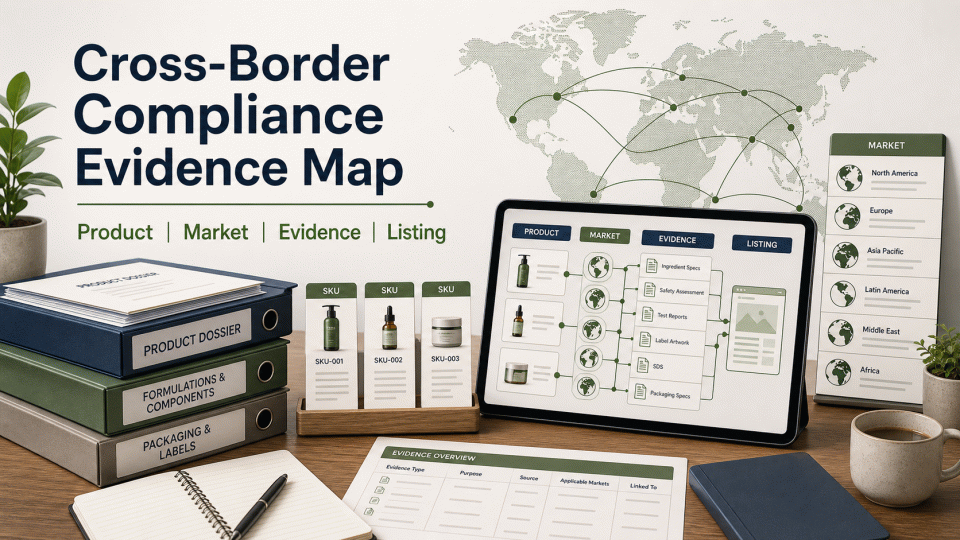Viewport: 960px width, 540px height.
Task: Click the SKU-003 cream jar image
Action: coord(446,332)
